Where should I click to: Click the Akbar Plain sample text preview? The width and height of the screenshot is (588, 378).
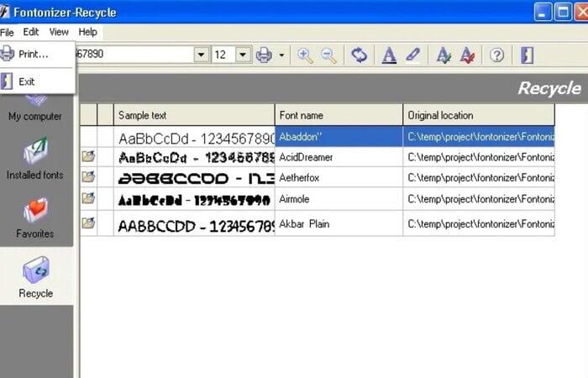(x=194, y=225)
